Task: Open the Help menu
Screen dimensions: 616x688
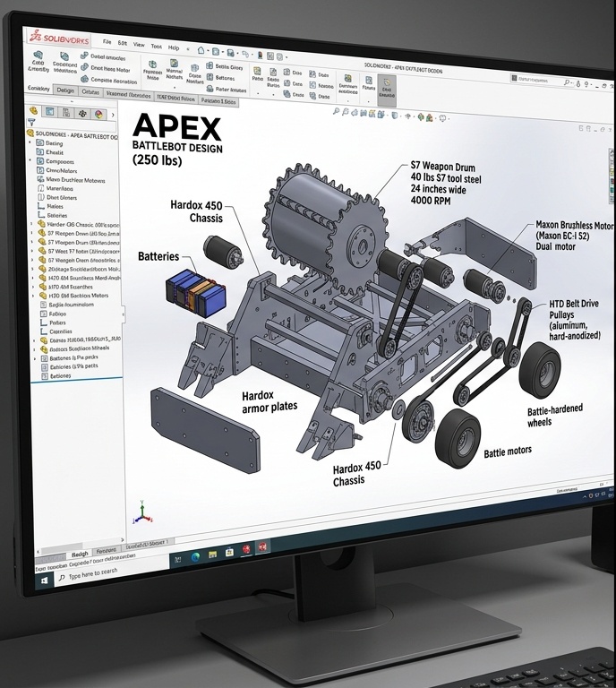Action: pyautogui.click(x=174, y=47)
